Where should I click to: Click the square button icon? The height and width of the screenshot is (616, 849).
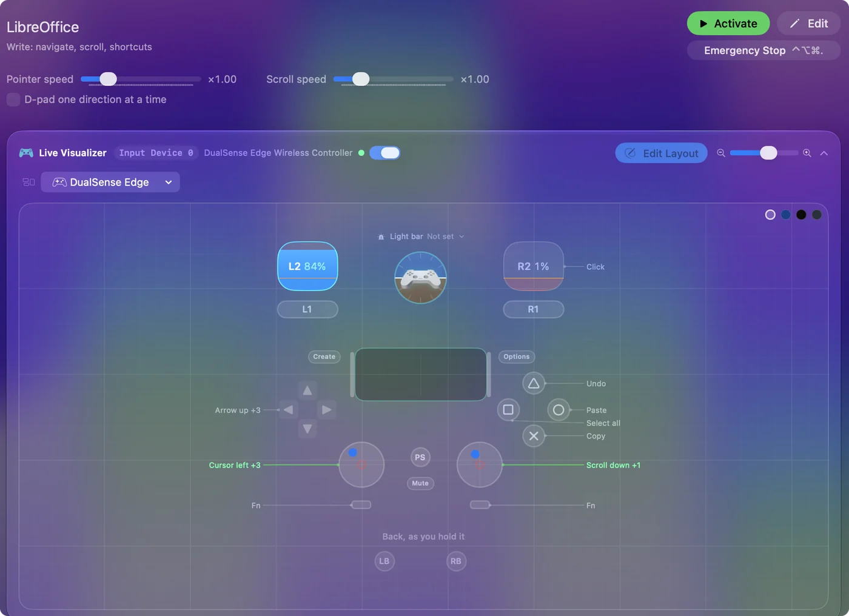(x=508, y=410)
